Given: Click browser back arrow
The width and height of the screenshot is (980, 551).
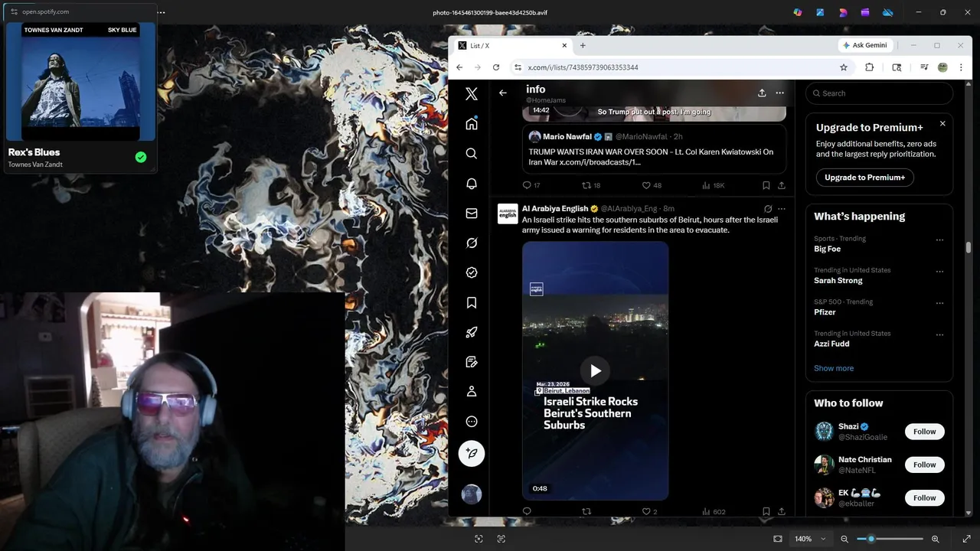Looking at the screenshot, I should pos(459,67).
